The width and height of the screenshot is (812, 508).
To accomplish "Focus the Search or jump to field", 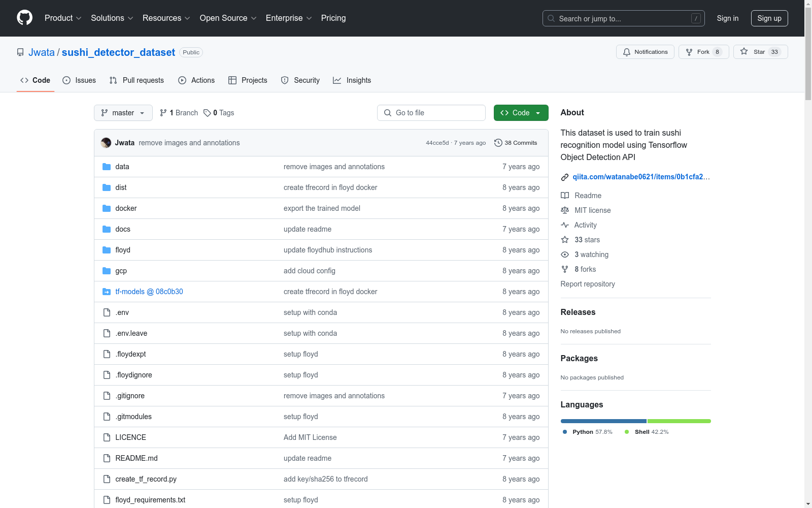I will coord(624,18).
